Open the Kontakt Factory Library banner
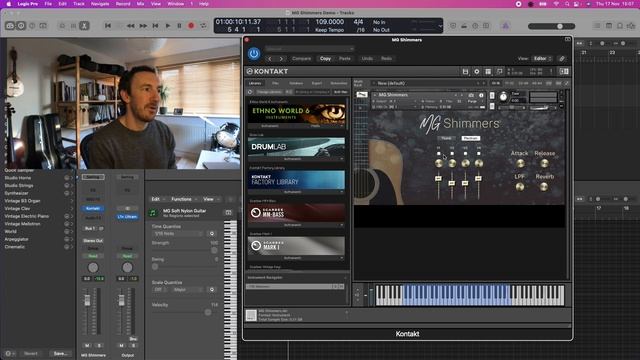 296,180
